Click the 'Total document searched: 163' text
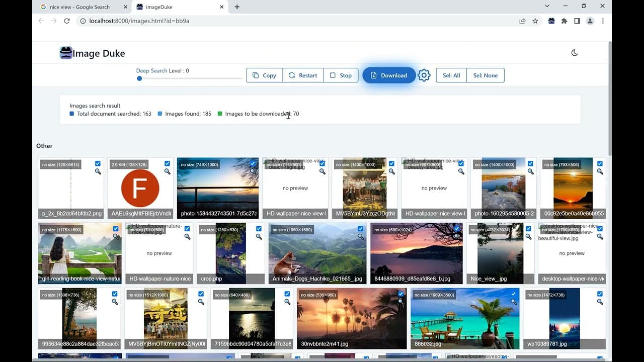This screenshot has height=362, width=644. (x=114, y=114)
